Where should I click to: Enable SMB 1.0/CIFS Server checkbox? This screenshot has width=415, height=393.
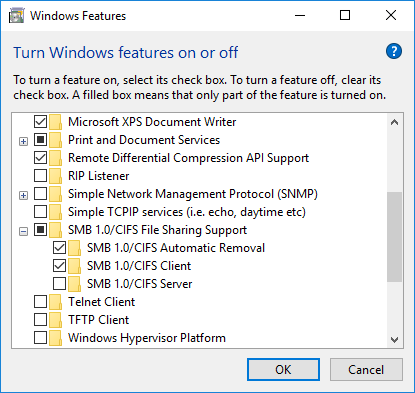point(59,284)
